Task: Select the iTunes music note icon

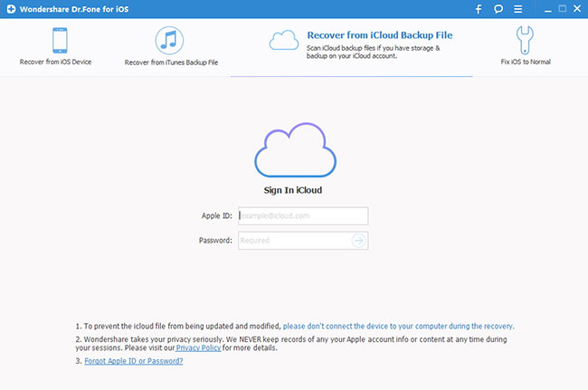Action: tap(169, 41)
